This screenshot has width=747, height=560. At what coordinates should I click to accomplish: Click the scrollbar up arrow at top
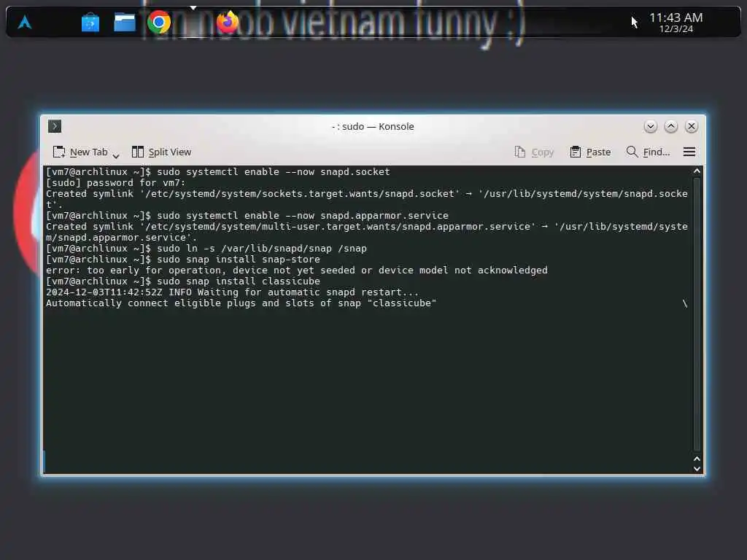click(x=697, y=171)
